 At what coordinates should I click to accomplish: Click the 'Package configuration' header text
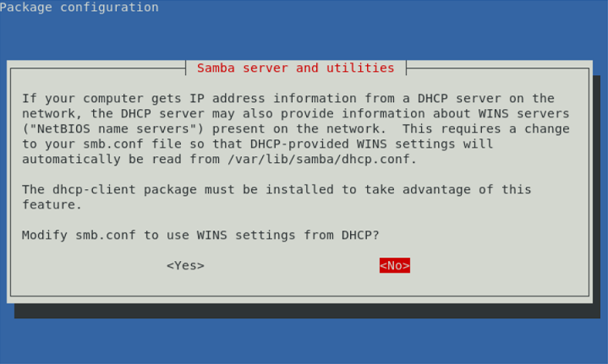pos(79,8)
